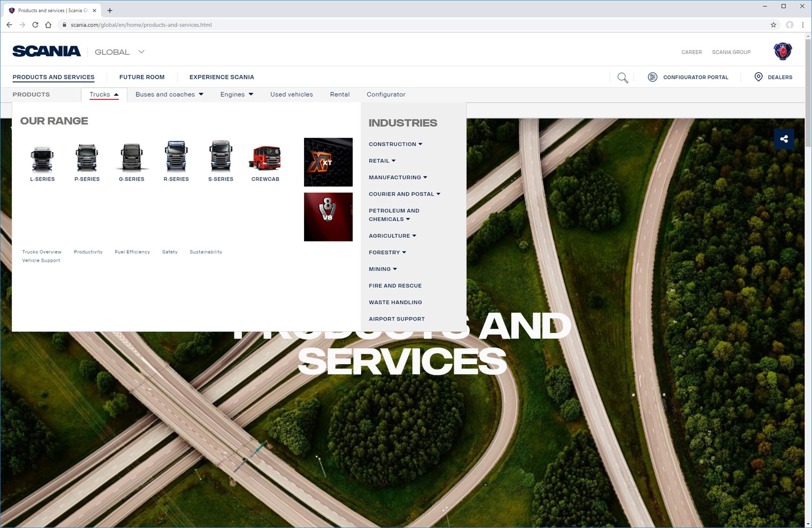Click the browser address bar URL
Screen dimensions: 812x528
pyautogui.click(x=141, y=25)
